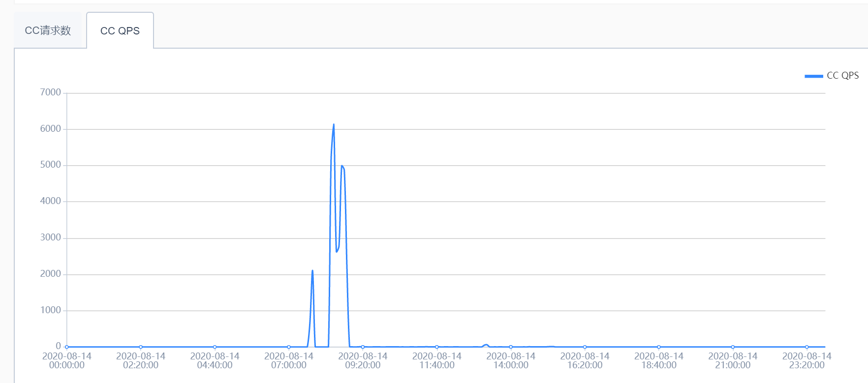This screenshot has width=868, height=383.
Task: Pick the data point marker at 11:40:00
Action: pyautogui.click(x=437, y=347)
